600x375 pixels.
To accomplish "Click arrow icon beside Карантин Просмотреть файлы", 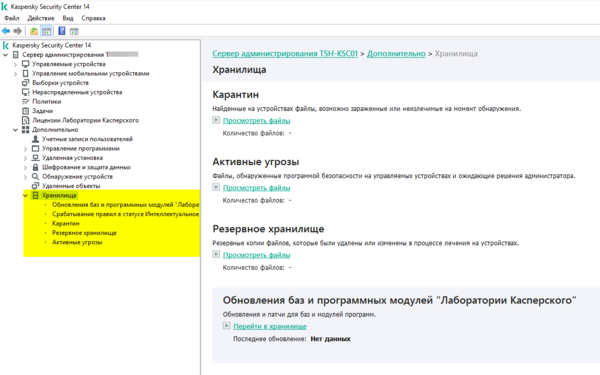I will (x=216, y=120).
